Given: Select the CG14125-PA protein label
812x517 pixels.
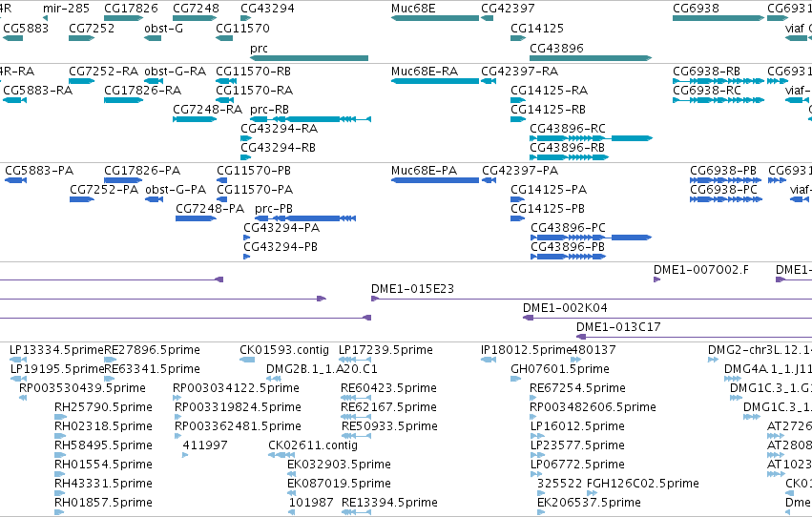Looking at the screenshot, I should [549, 190].
